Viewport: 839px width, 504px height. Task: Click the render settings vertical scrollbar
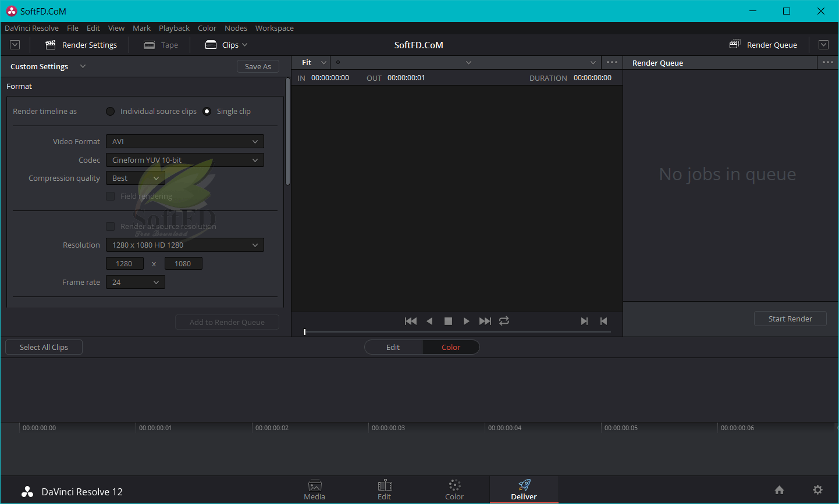point(287,131)
